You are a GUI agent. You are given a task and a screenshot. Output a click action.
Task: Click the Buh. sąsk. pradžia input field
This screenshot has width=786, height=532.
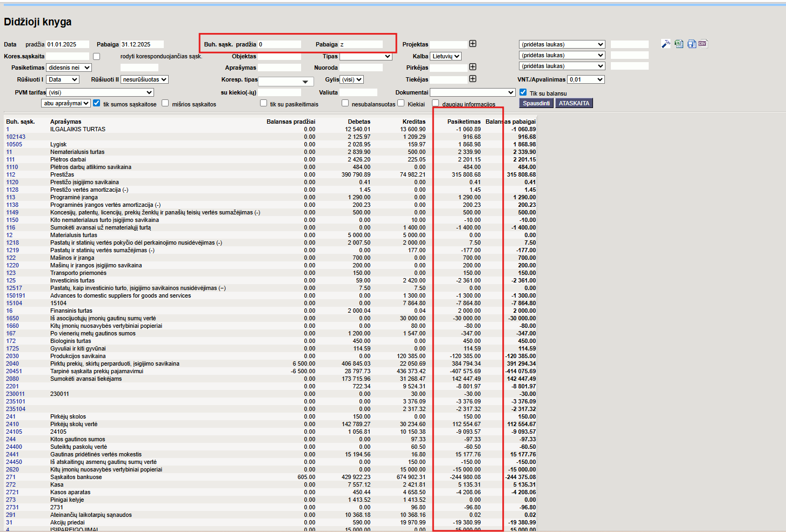tap(279, 44)
